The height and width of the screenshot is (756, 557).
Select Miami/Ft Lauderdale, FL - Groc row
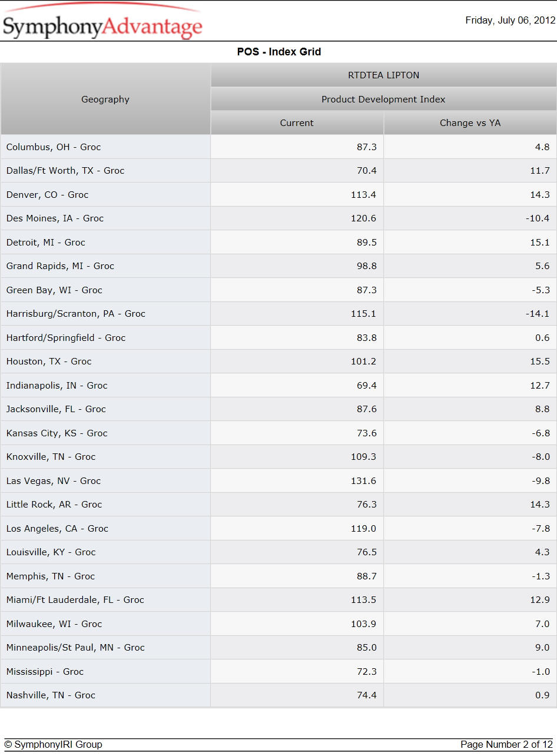coord(278,599)
